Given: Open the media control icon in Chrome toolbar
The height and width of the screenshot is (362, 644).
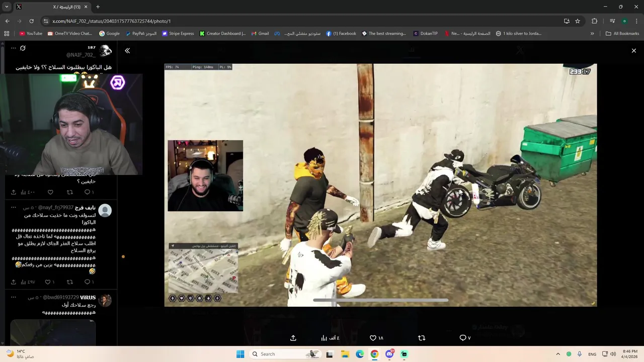Looking at the screenshot, I should point(612,21).
